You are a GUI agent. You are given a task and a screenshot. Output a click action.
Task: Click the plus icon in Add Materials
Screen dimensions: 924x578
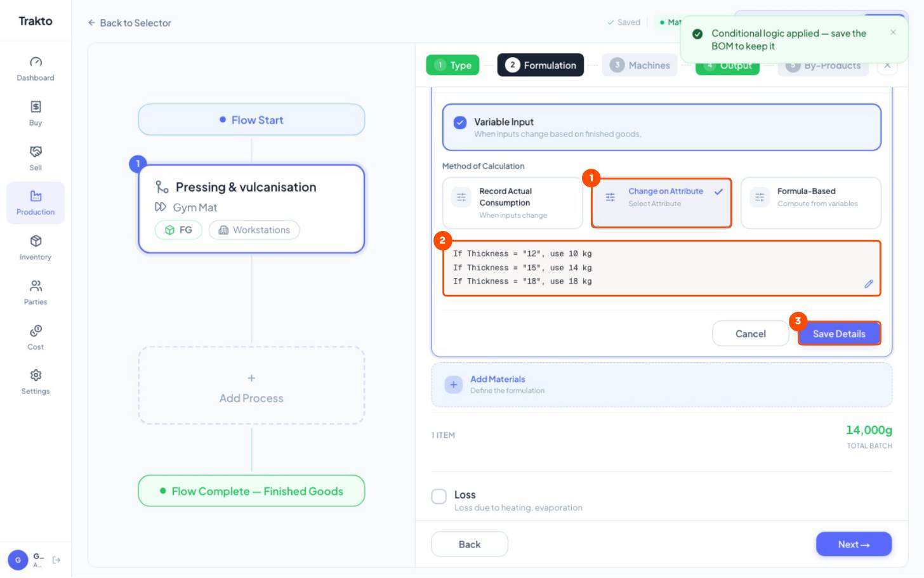[x=454, y=384]
